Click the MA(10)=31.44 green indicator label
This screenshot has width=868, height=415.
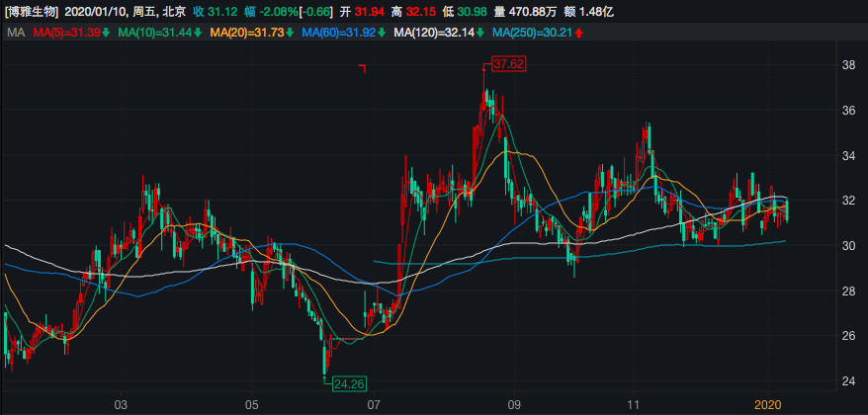pyautogui.click(x=158, y=34)
